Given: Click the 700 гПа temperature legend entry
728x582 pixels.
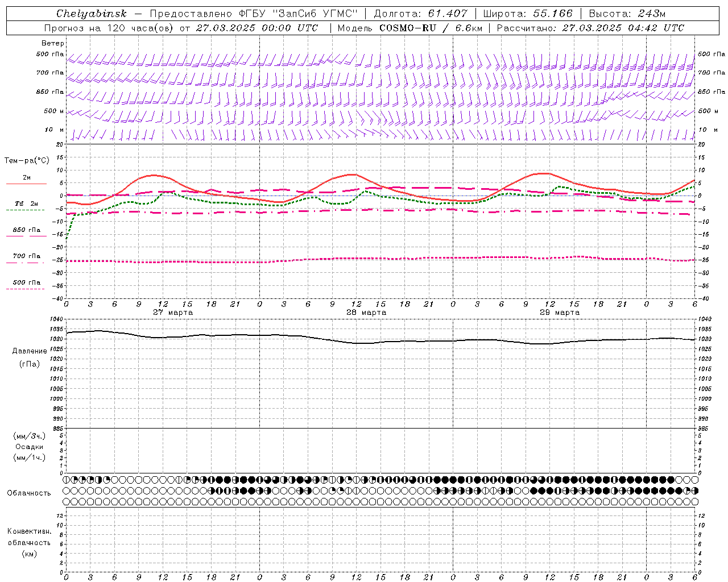Looking at the screenshot, I should click(27, 256).
